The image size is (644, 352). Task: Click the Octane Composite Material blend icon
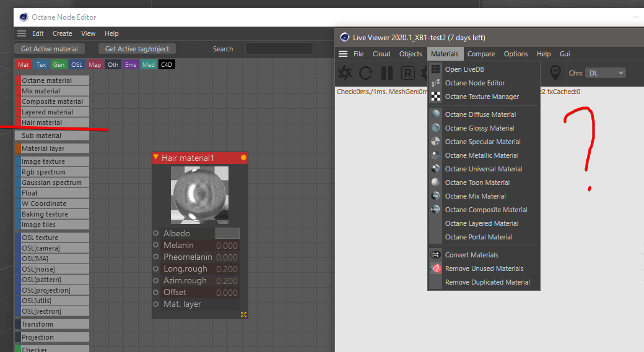436,209
